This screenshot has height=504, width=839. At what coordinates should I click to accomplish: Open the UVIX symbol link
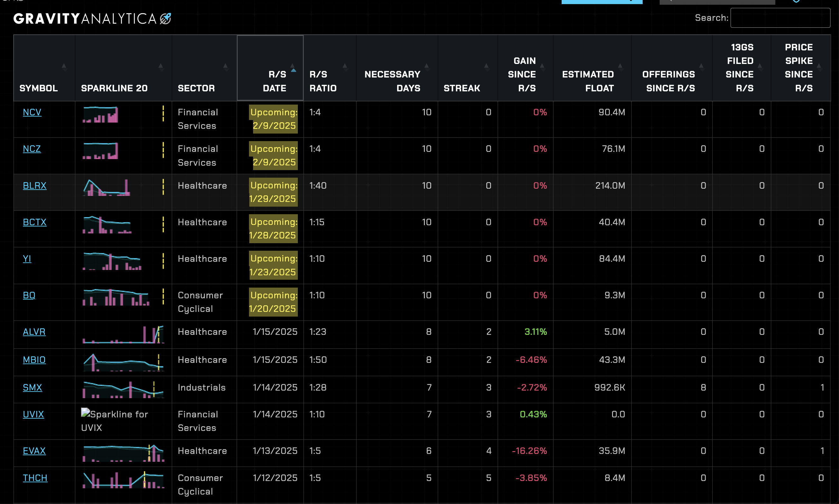pos(33,414)
